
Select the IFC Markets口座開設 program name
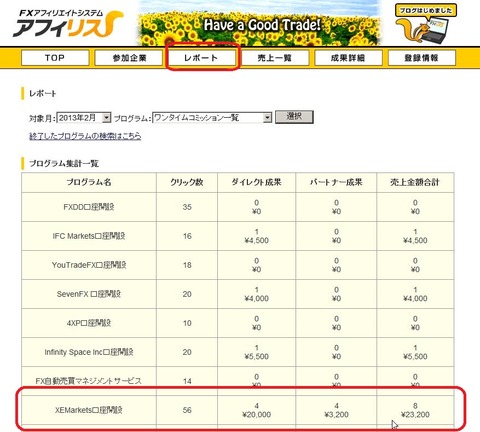tap(89, 236)
